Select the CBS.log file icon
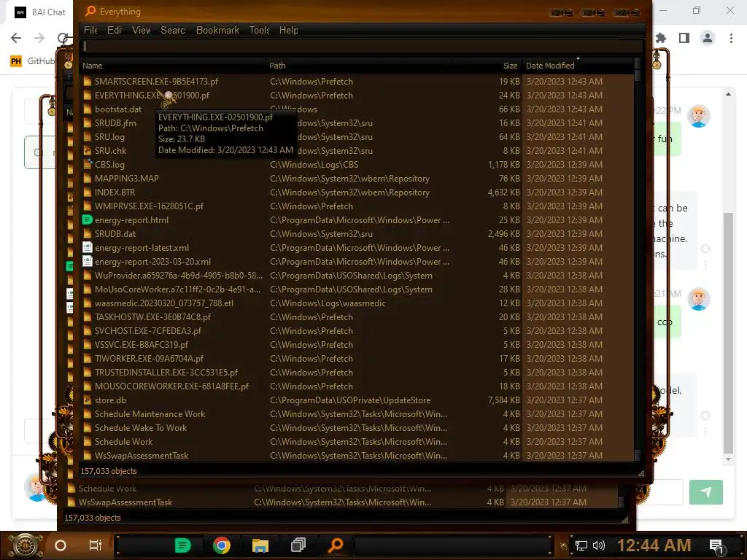Screen dimensions: 747x560 click(x=88, y=164)
